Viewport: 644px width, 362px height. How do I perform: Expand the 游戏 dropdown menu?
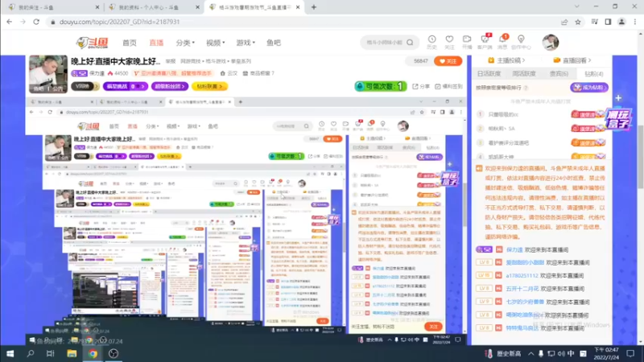[246, 43]
